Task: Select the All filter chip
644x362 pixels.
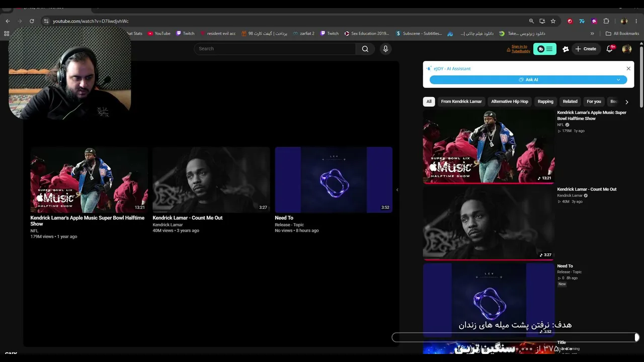Action: point(429,102)
